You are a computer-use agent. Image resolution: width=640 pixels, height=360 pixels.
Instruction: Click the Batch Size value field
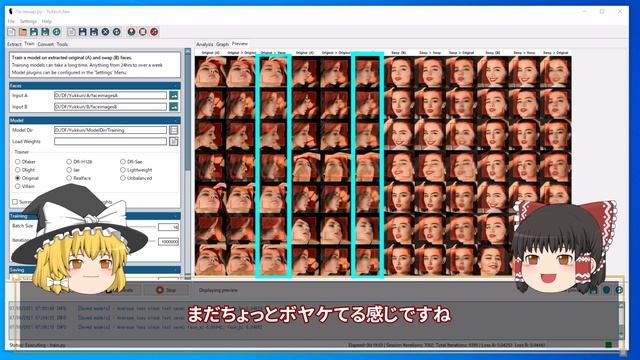169,227
